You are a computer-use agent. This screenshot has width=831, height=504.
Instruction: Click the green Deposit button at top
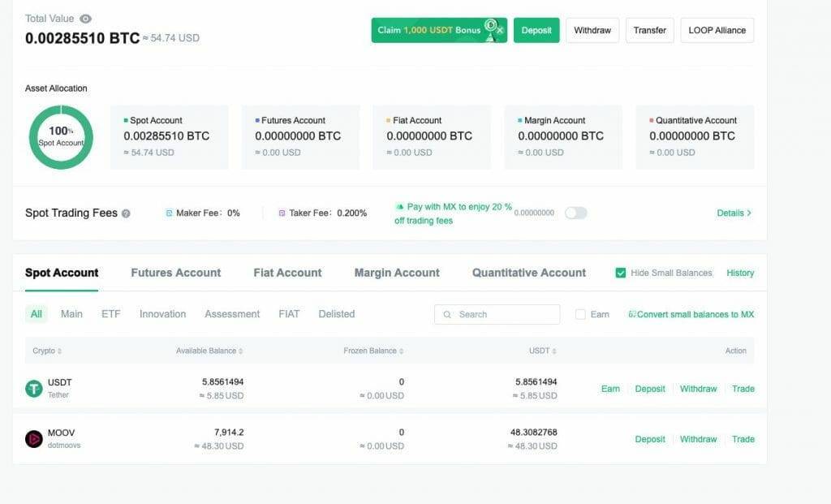click(x=536, y=30)
